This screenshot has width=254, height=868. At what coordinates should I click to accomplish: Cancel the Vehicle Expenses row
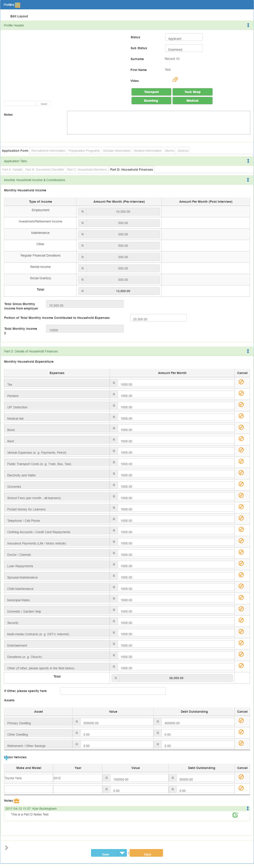coord(241,450)
